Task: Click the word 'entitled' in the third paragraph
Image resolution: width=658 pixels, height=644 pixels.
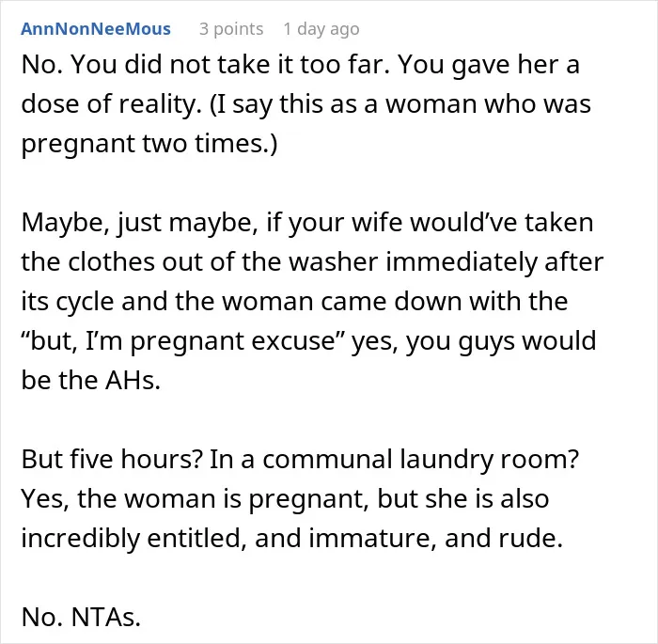Action: 196,538
